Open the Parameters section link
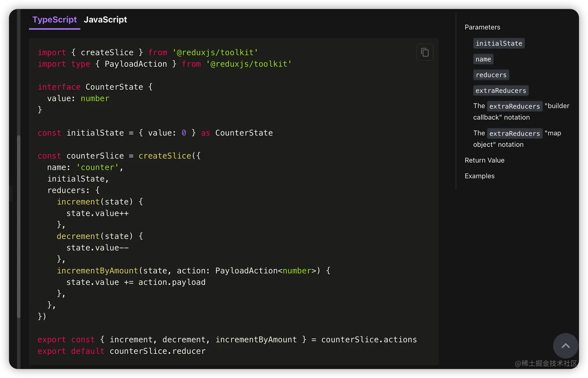The height and width of the screenshot is (378, 588). click(x=482, y=27)
